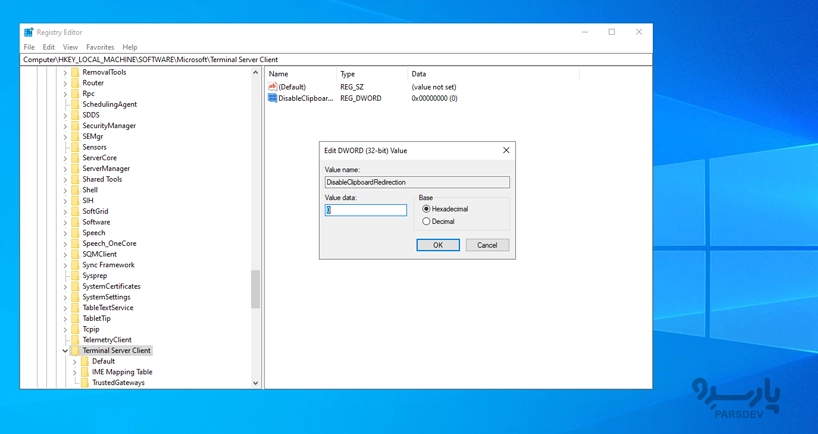This screenshot has height=434, width=818.
Task: Open the View menu
Action: pyautogui.click(x=70, y=47)
